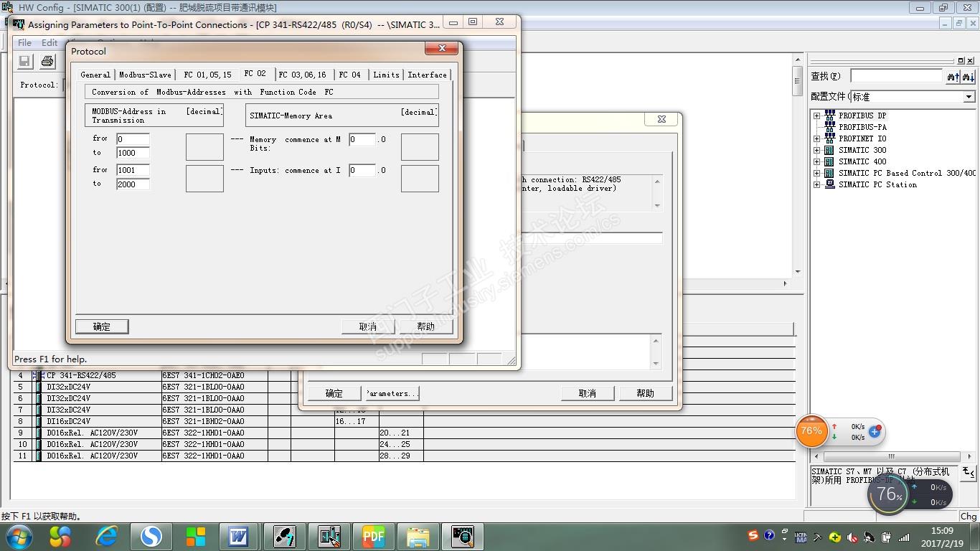Open the PDF application in the taskbar
Viewport: 980px width, 551px height.
coord(373,536)
